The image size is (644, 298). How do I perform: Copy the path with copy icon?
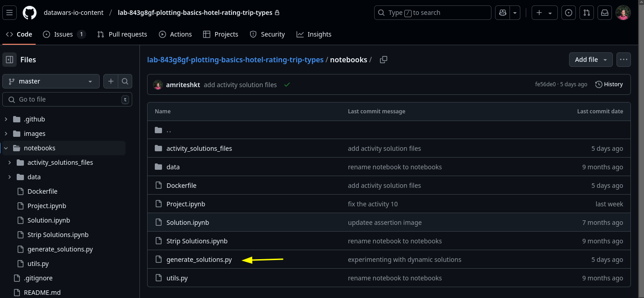pos(384,60)
